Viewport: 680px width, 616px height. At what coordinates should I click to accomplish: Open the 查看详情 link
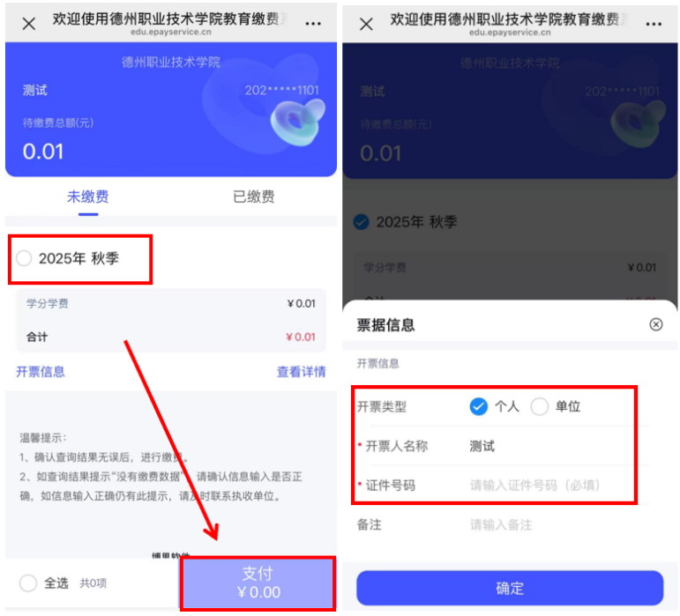pos(302,372)
